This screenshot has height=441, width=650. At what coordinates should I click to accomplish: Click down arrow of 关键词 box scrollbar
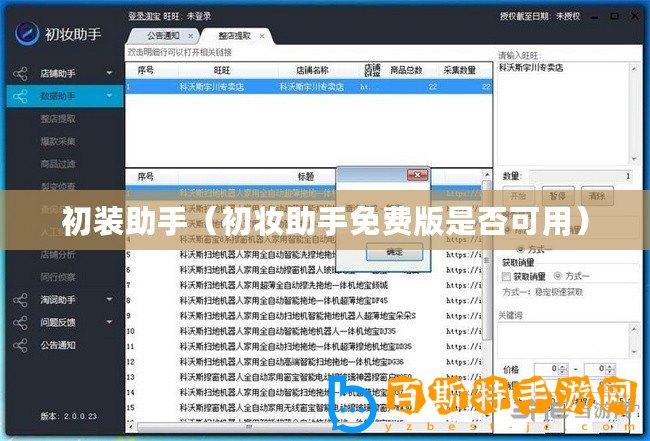point(634,352)
